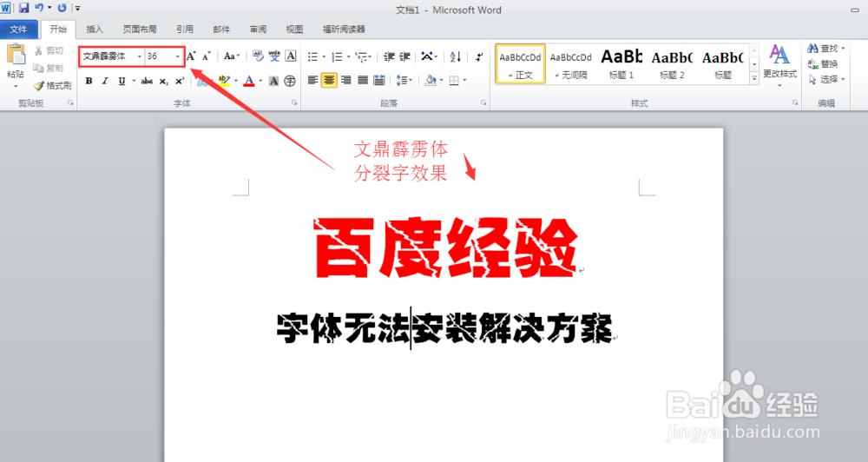
Task: Click the Asian Layout icon
Action: 427,56
